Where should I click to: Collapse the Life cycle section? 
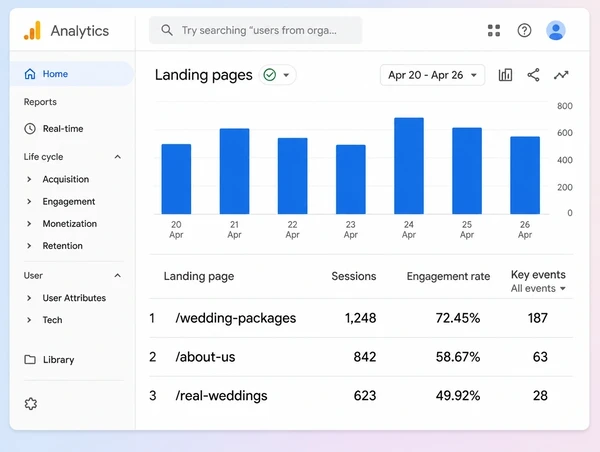click(118, 157)
